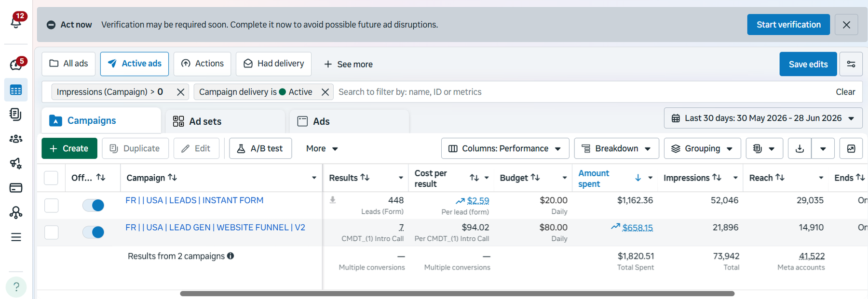The height and width of the screenshot is (299, 868).
Task: Click the Amount spent descending sort arrow
Action: tap(638, 178)
